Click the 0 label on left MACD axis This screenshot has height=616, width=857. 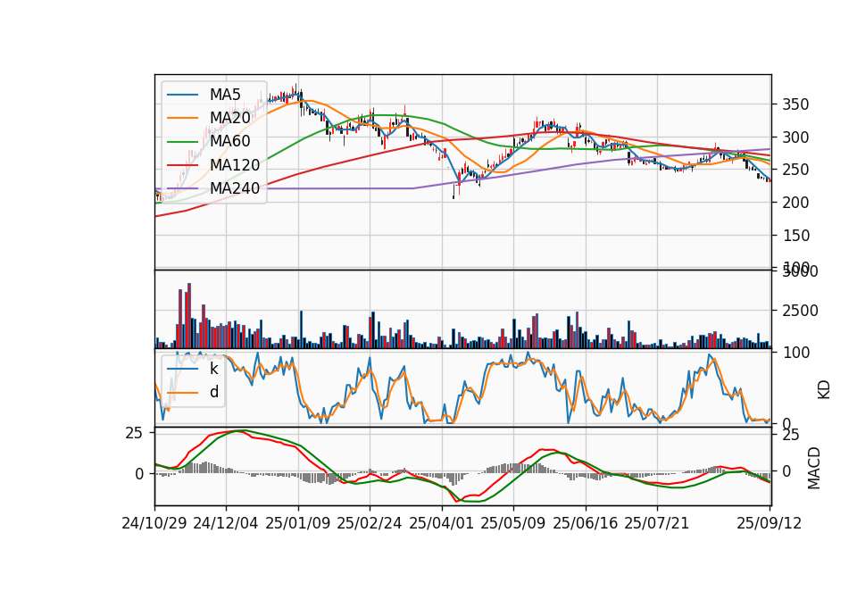click(x=139, y=474)
